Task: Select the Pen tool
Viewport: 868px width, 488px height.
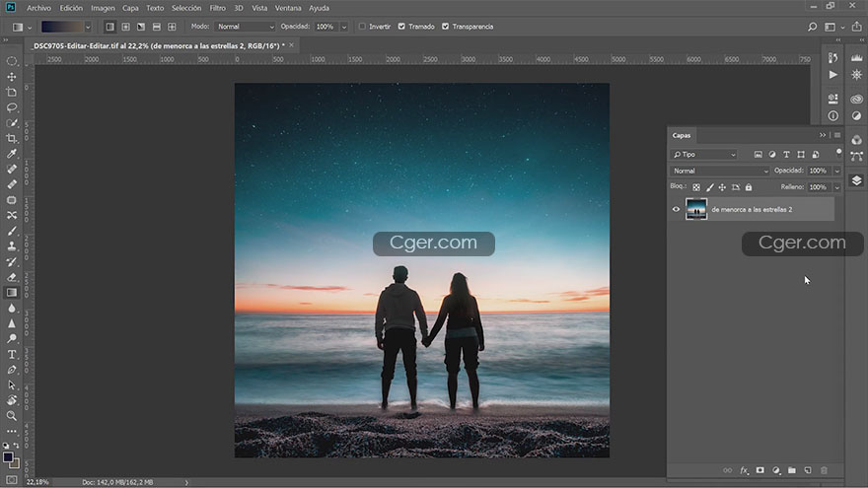Action: click(12, 370)
